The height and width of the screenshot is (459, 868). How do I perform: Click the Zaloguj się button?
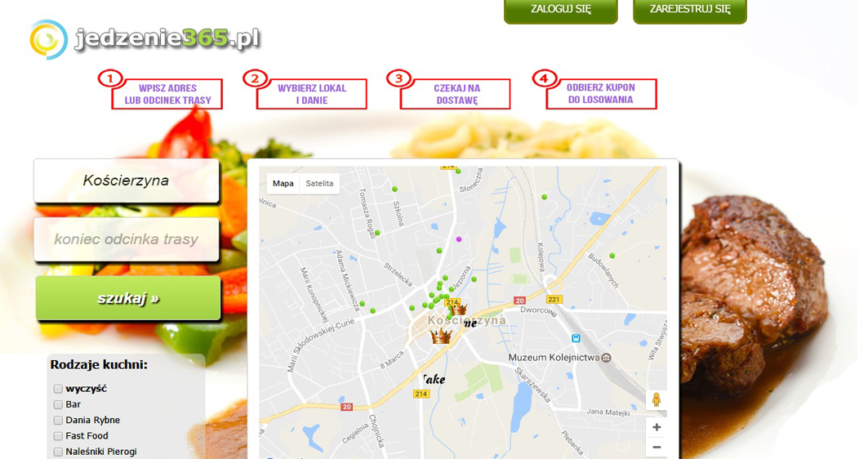561,10
